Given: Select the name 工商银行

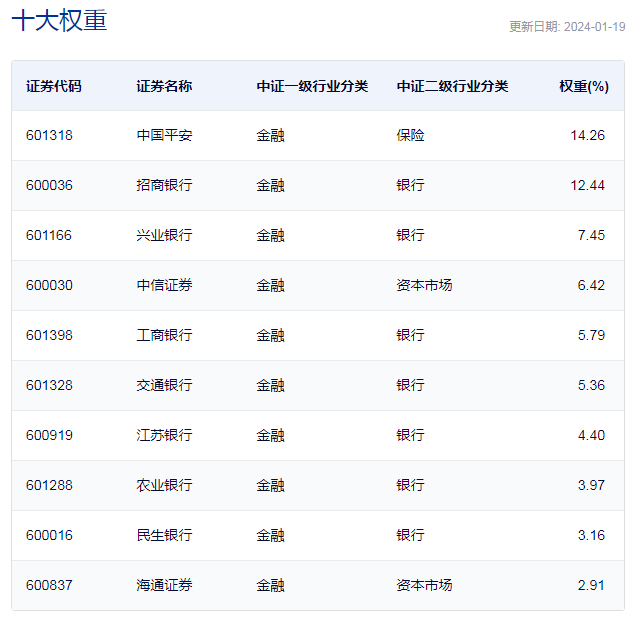Looking at the screenshot, I should 164,335.
